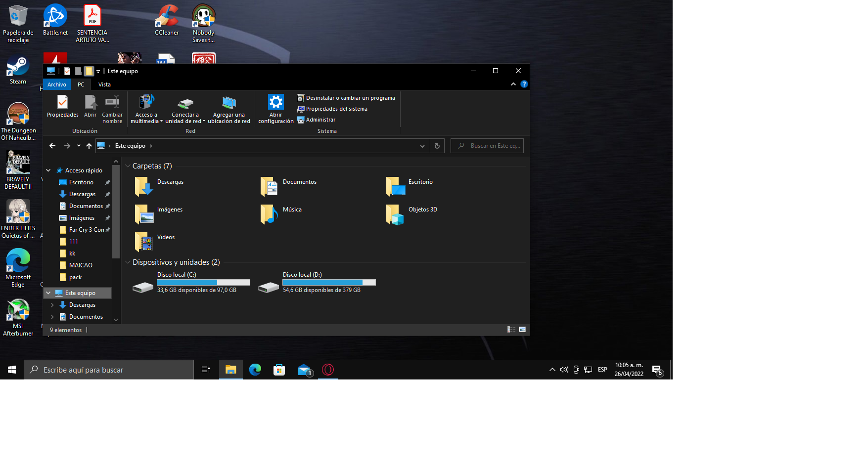Screen dimensions: 868x461
Task: Open the Steam desktop shortcut
Action: click(18, 71)
